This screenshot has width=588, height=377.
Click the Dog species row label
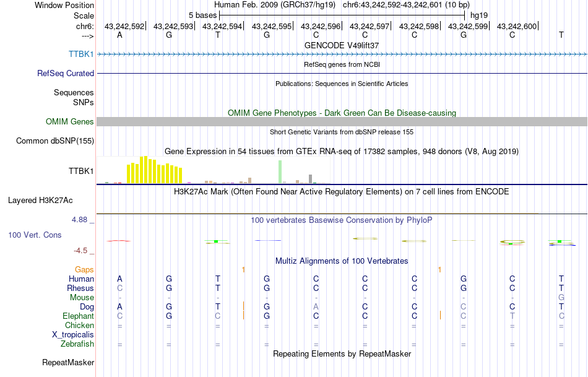coord(87,307)
